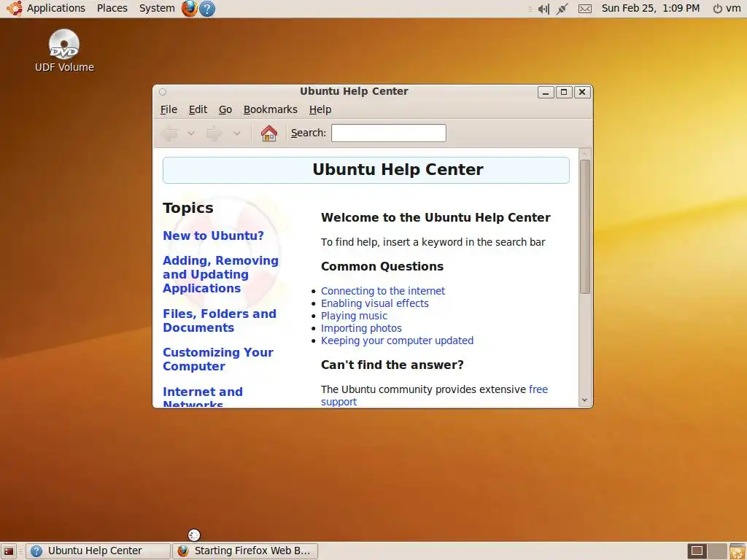Open 'Files, Folders and Documents' topic

[x=220, y=321]
